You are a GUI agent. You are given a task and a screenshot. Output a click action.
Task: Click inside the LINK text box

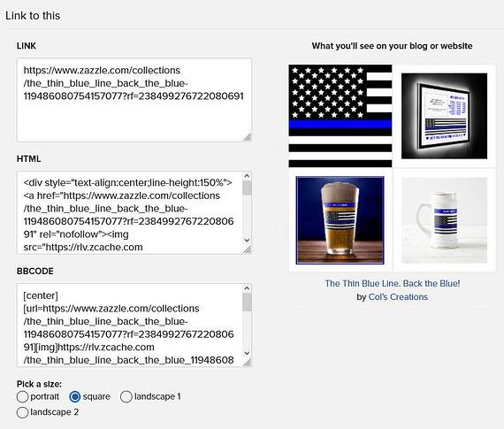coord(134,100)
